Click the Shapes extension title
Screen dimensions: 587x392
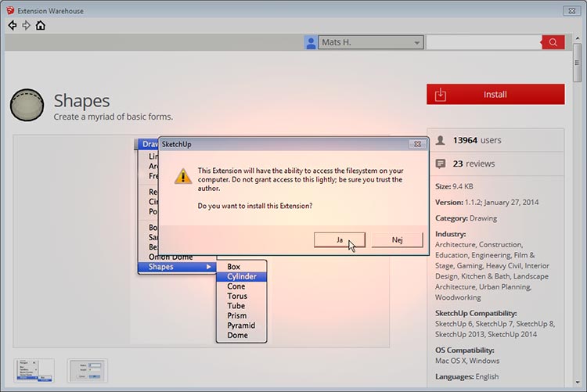[x=81, y=101]
